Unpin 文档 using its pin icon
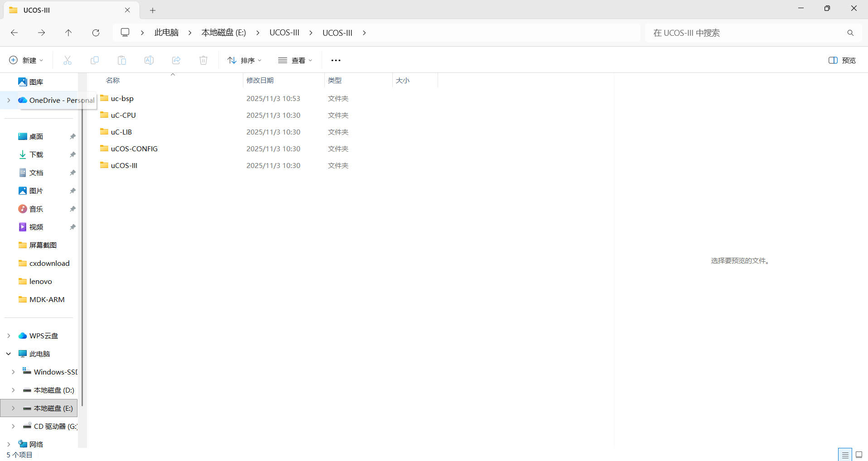 click(72, 173)
